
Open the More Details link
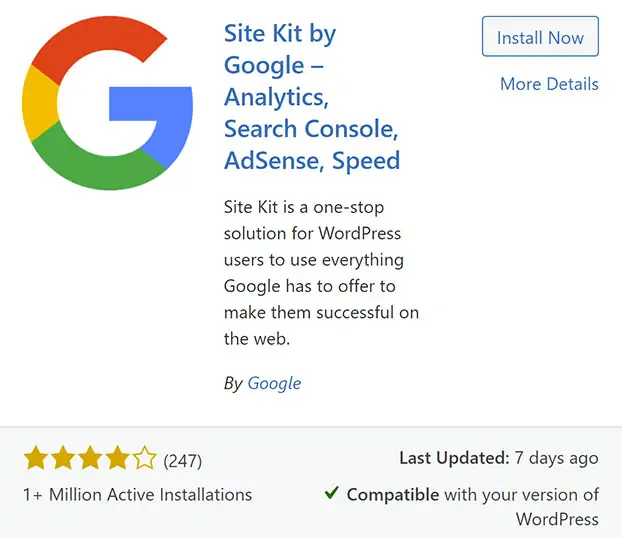[x=549, y=84]
